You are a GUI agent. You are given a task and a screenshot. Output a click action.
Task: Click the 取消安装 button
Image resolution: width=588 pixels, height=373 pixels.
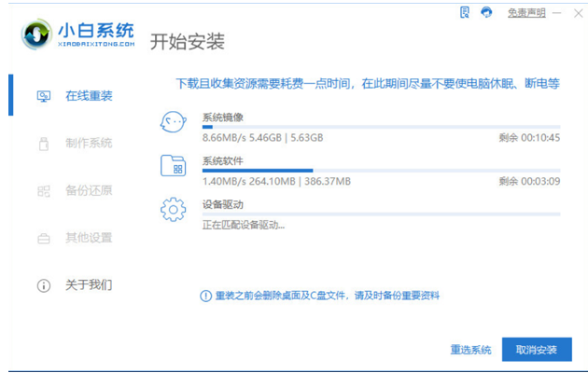537,350
